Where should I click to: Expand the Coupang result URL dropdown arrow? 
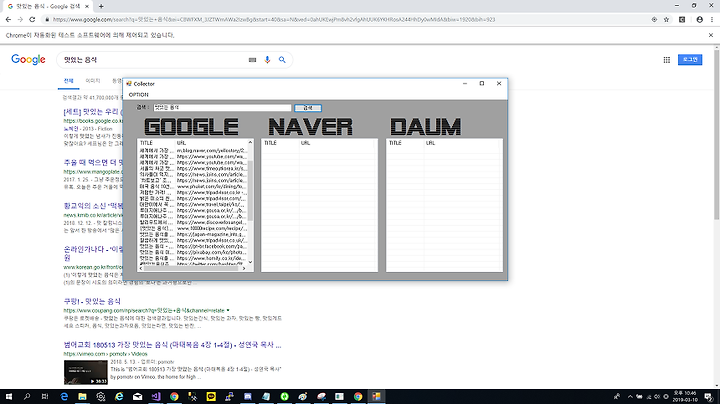click(x=228, y=310)
